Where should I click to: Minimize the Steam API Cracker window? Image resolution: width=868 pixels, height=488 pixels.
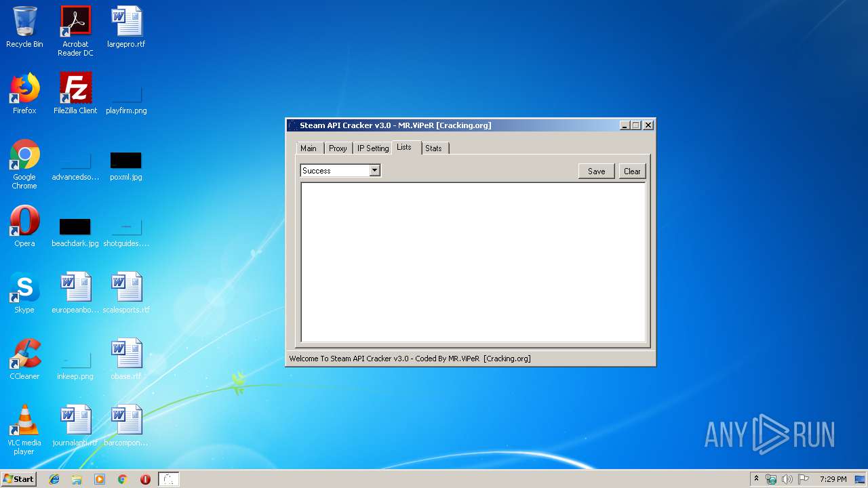click(625, 125)
